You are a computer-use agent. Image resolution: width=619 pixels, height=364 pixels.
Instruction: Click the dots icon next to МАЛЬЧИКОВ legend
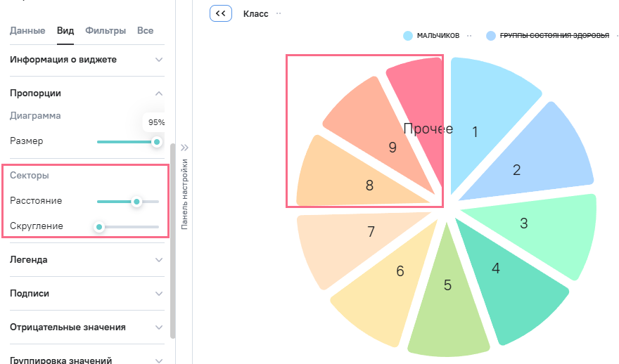click(x=469, y=34)
